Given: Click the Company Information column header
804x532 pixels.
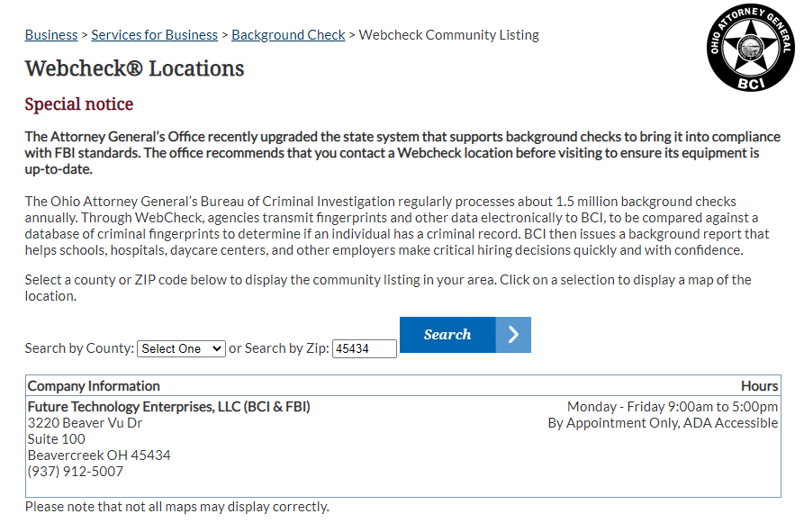Looking at the screenshot, I should coord(94,385).
